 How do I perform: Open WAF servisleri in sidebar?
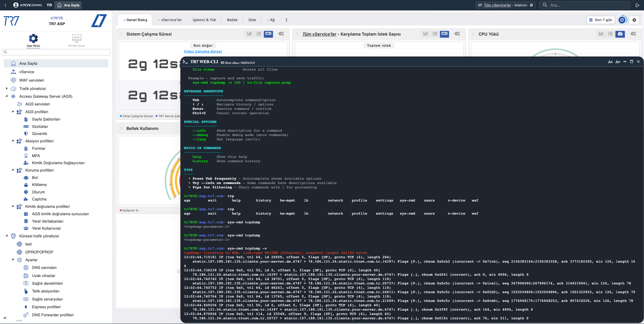(x=32, y=80)
